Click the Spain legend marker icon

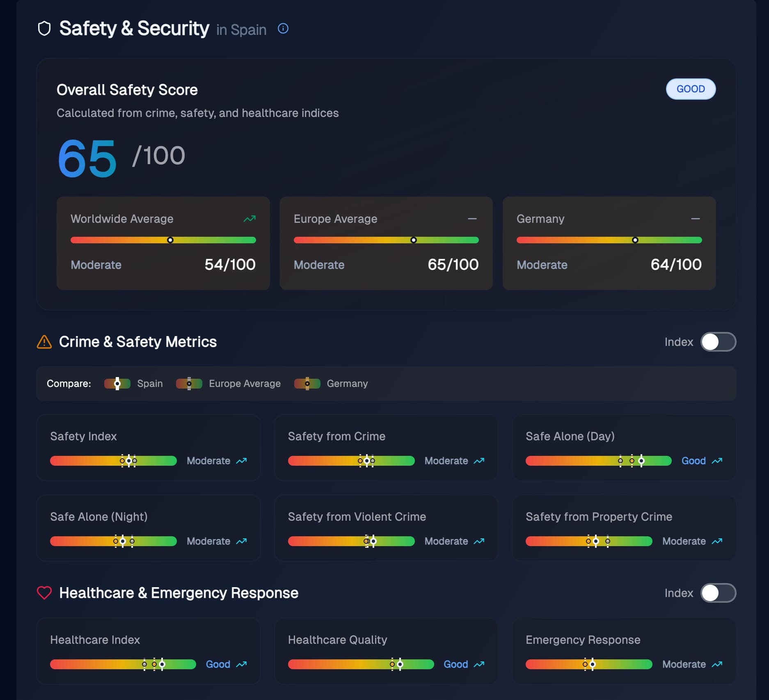pos(117,384)
